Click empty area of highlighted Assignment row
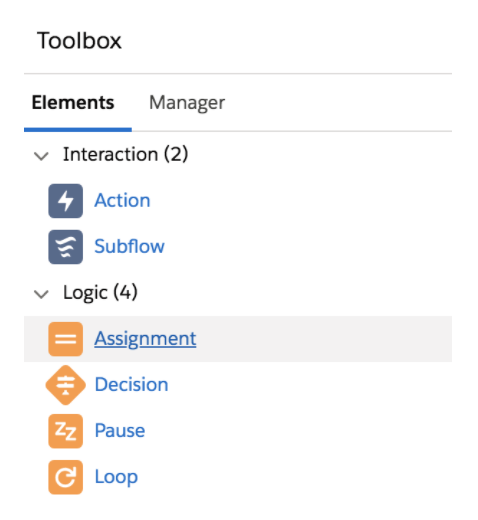 point(323,339)
